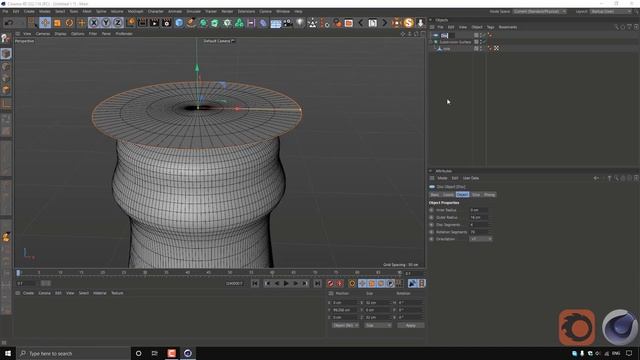Toggle the Inner Radius animation dot
The width and height of the screenshot is (640, 360).
click(x=431, y=210)
